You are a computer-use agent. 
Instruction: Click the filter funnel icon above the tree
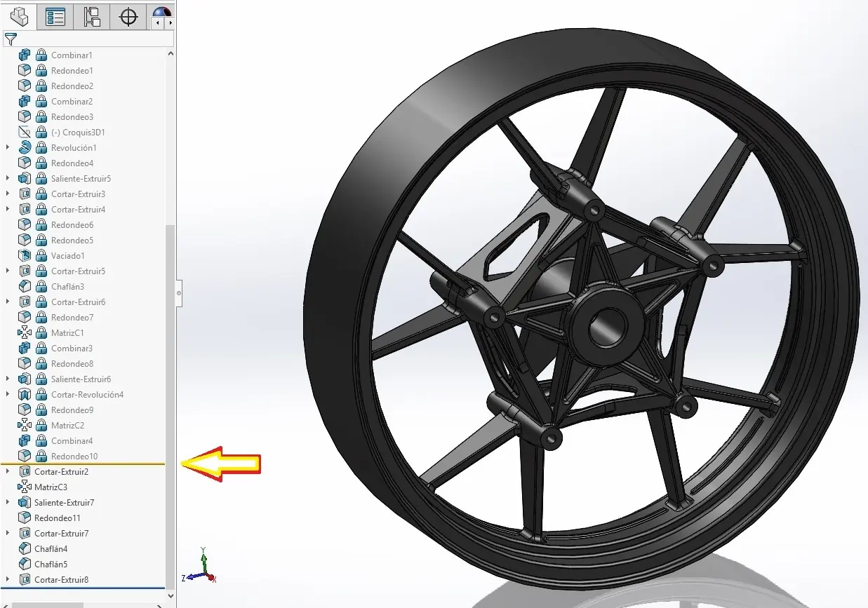(x=11, y=39)
